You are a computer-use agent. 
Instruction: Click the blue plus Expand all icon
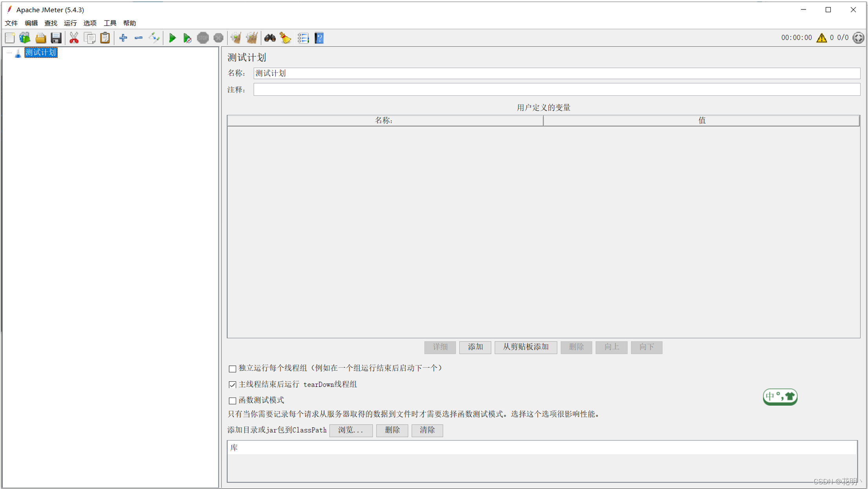123,38
